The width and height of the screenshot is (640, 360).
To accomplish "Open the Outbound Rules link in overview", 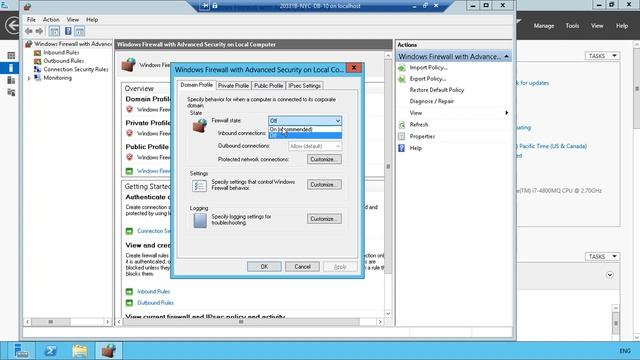I will pyautogui.click(x=156, y=303).
